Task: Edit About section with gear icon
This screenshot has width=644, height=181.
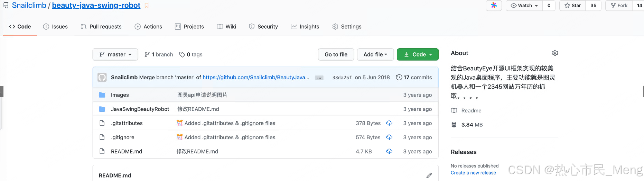Action: 555,53
